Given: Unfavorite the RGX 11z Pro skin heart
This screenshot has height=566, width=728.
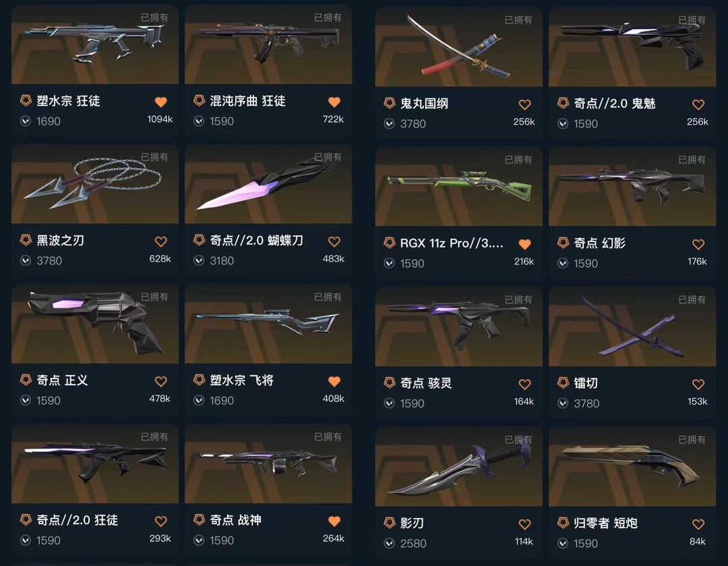Looking at the screenshot, I should pyautogui.click(x=524, y=244).
